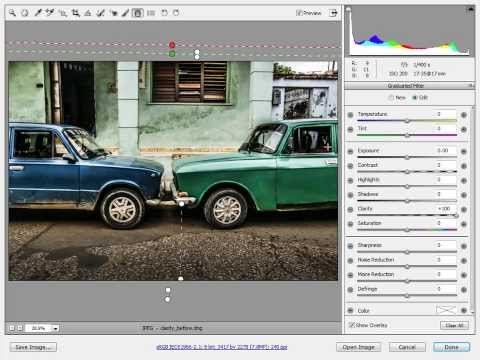The image size is (480, 360).
Task: Select the Crop tool
Action: tap(75, 13)
